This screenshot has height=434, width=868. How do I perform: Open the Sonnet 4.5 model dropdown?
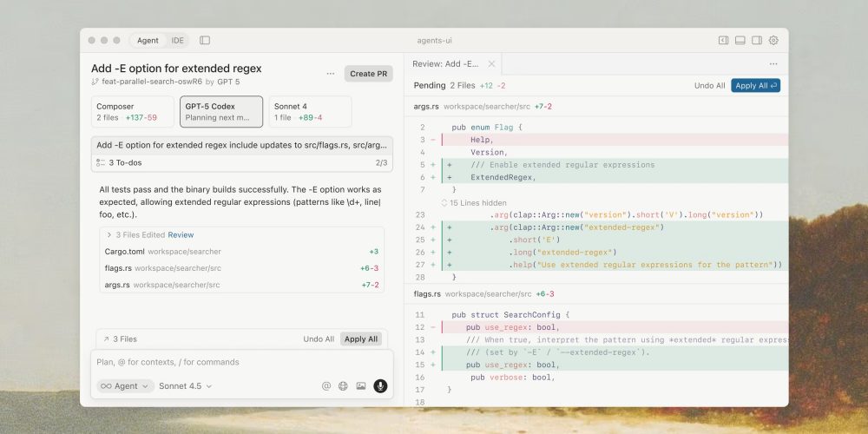coord(186,386)
